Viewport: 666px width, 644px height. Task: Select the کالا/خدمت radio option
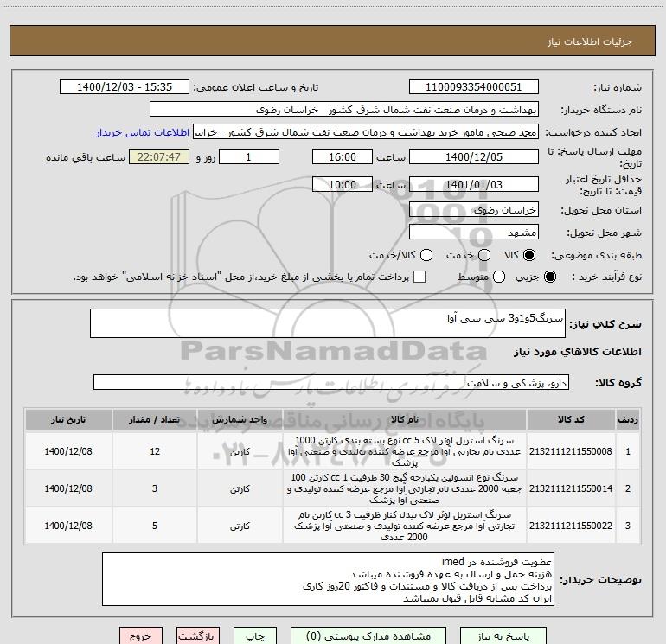(426, 255)
